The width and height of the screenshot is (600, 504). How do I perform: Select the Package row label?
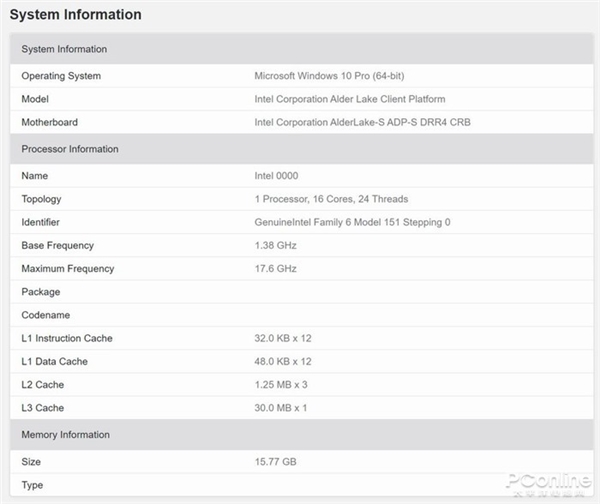click(41, 292)
